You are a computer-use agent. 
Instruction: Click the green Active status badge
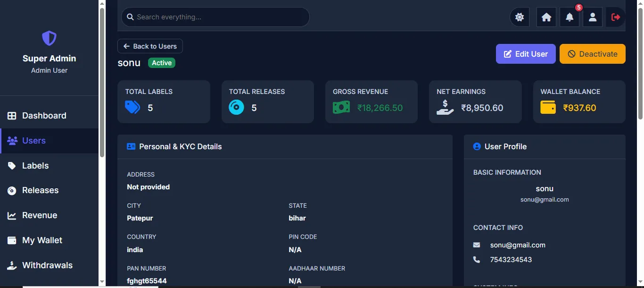pyautogui.click(x=162, y=63)
